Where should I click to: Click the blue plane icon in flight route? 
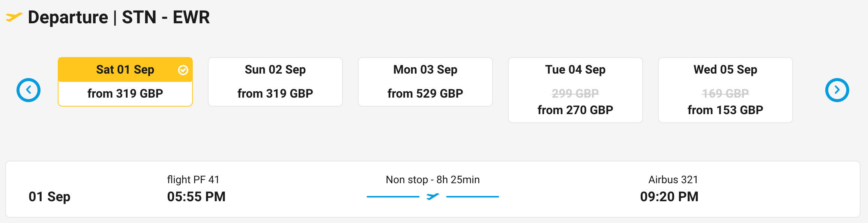(x=432, y=196)
